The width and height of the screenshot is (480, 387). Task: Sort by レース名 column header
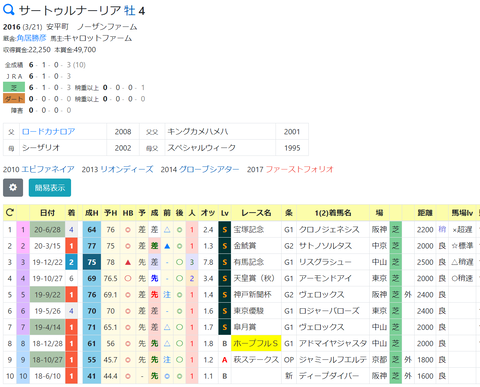(x=256, y=213)
